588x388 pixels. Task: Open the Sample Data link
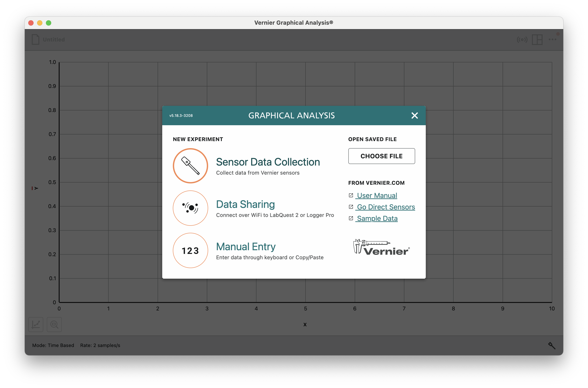point(377,218)
